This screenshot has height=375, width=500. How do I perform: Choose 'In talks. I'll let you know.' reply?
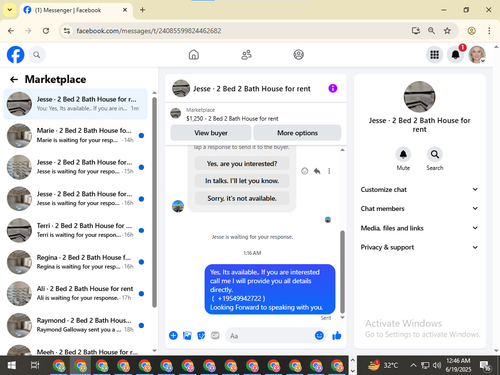(x=242, y=181)
